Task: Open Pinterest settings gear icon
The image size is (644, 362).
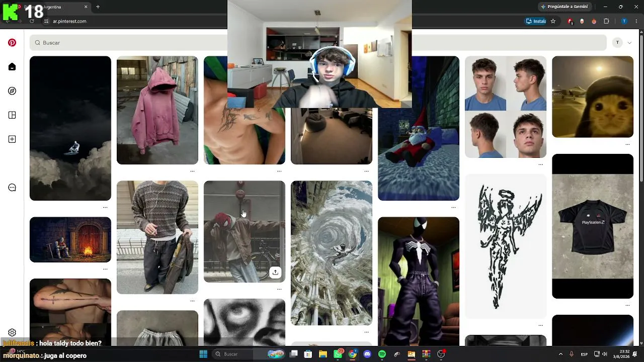Action: point(12,332)
